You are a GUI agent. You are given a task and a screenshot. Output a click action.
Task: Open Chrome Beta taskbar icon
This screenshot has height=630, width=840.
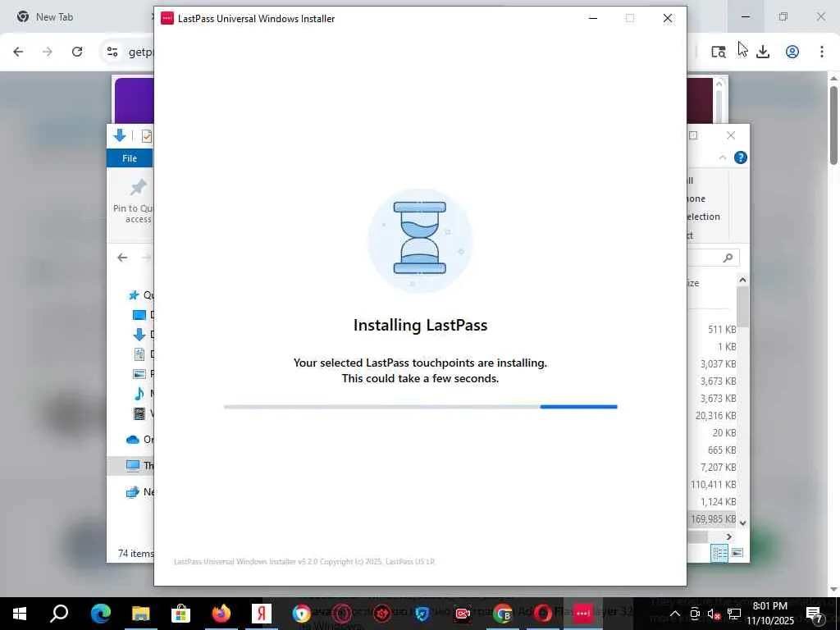pos(503,614)
